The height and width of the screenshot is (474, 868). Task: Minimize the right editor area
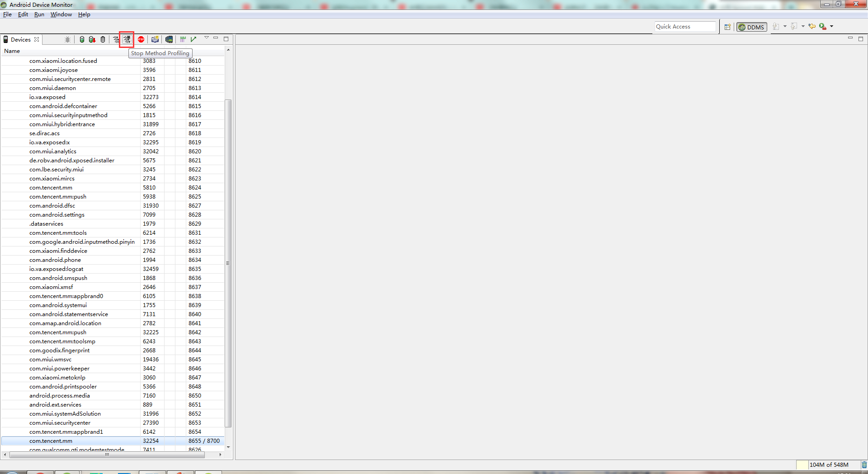(850, 38)
